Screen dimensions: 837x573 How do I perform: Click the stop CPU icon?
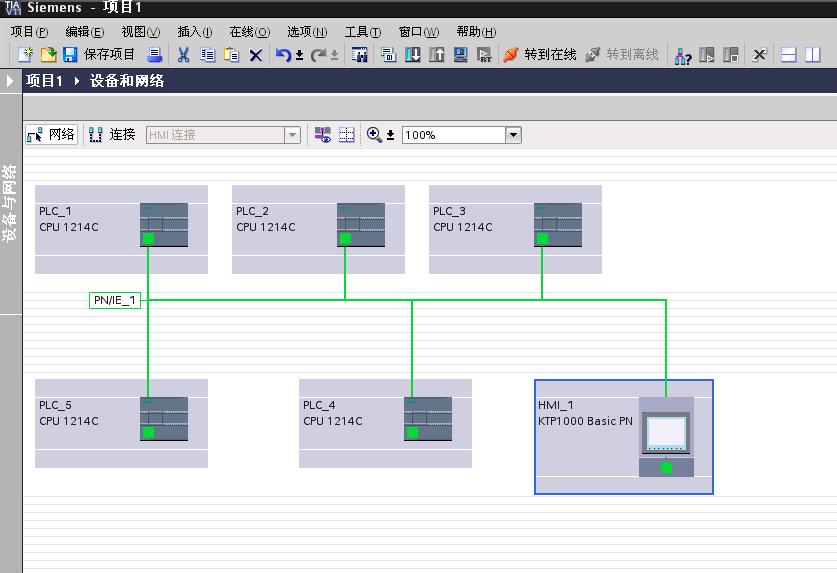[731, 54]
